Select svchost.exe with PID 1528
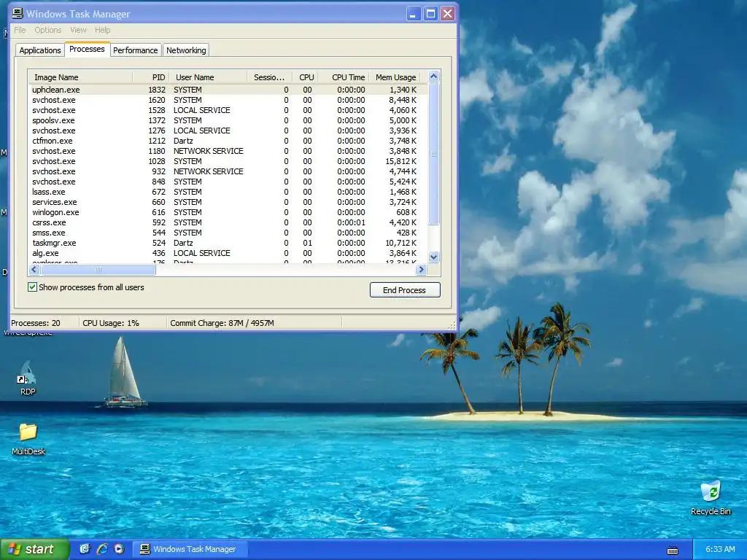The height and width of the screenshot is (560, 747). pyautogui.click(x=228, y=110)
